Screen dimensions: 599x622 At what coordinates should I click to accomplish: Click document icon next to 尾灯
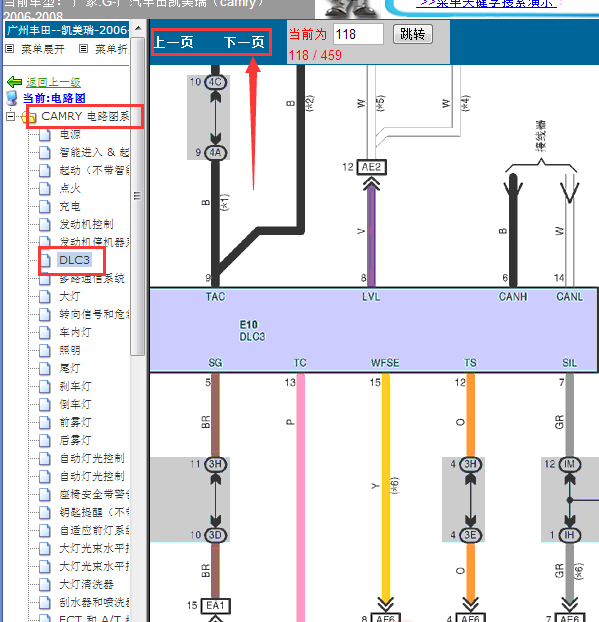45,368
